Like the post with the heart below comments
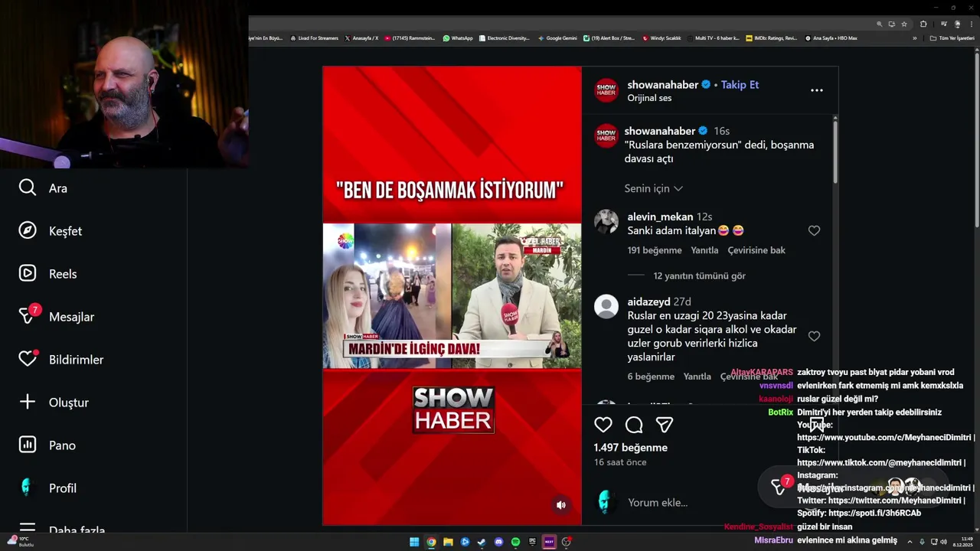980x551 pixels. click(x=603, y=425)
